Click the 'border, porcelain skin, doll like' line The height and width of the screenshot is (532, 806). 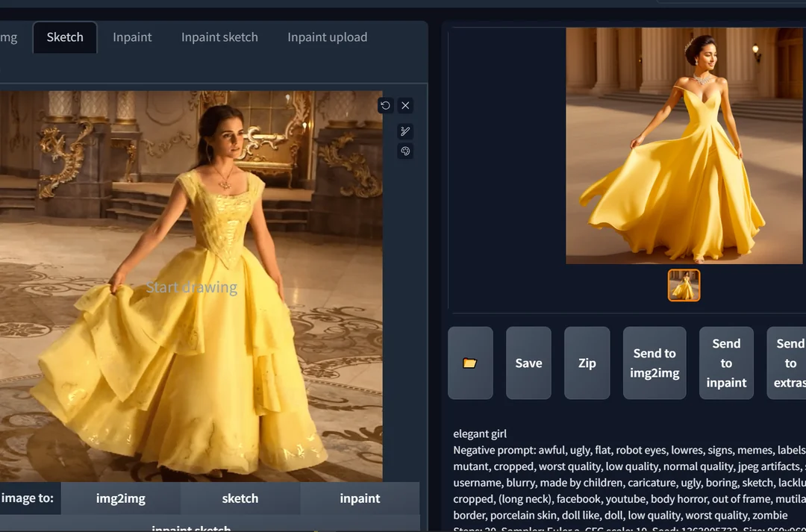(620, 515)
